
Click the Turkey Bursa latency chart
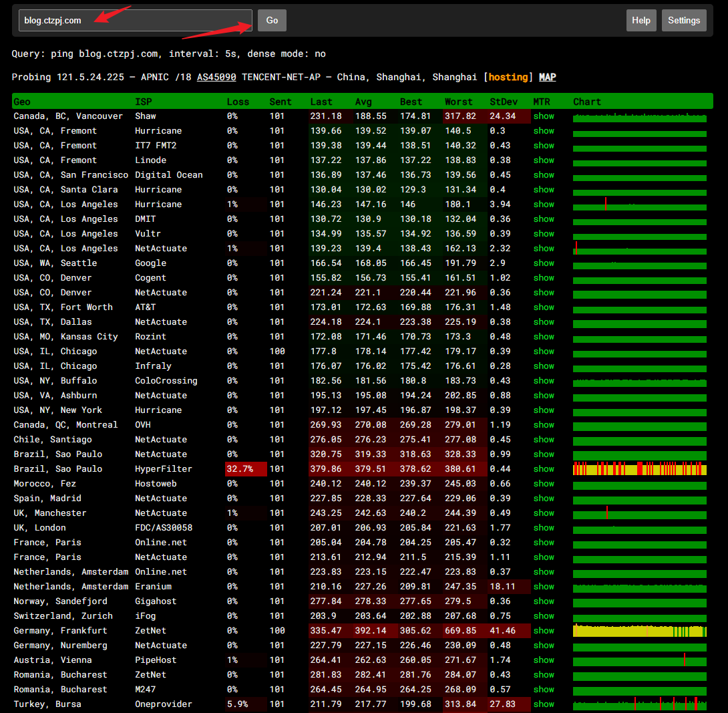point(639,704)
